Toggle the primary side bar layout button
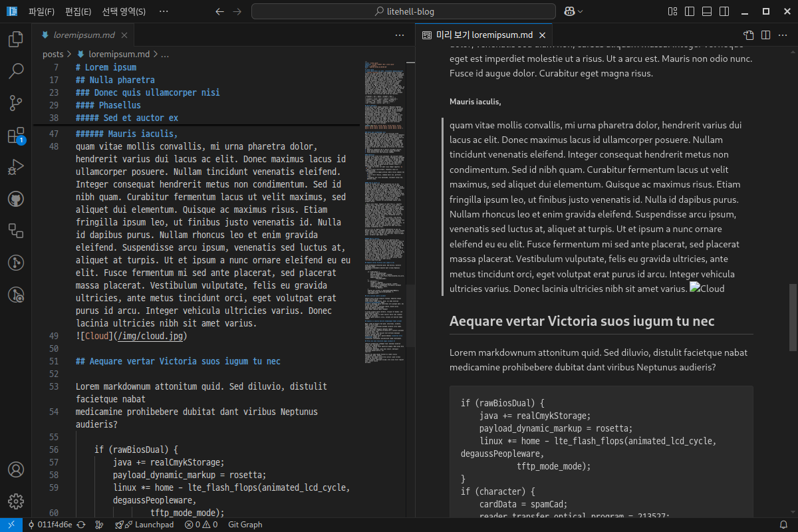 point(690,11)
